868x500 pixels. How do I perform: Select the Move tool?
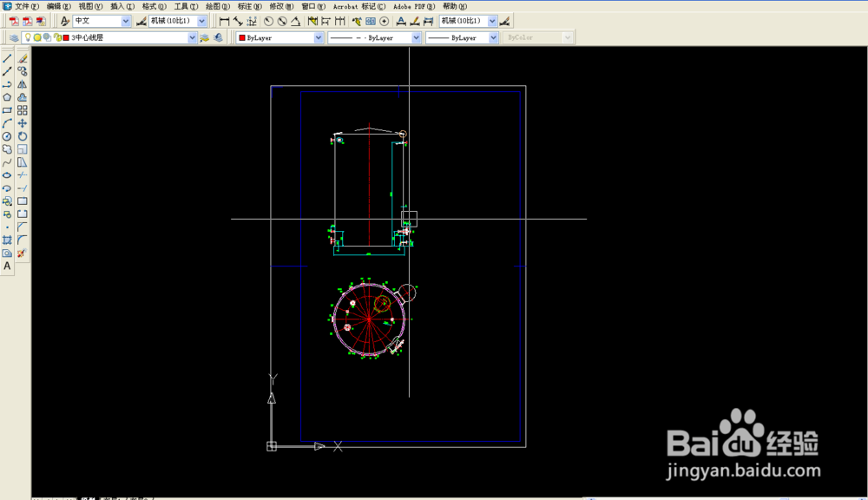point(23,123)
